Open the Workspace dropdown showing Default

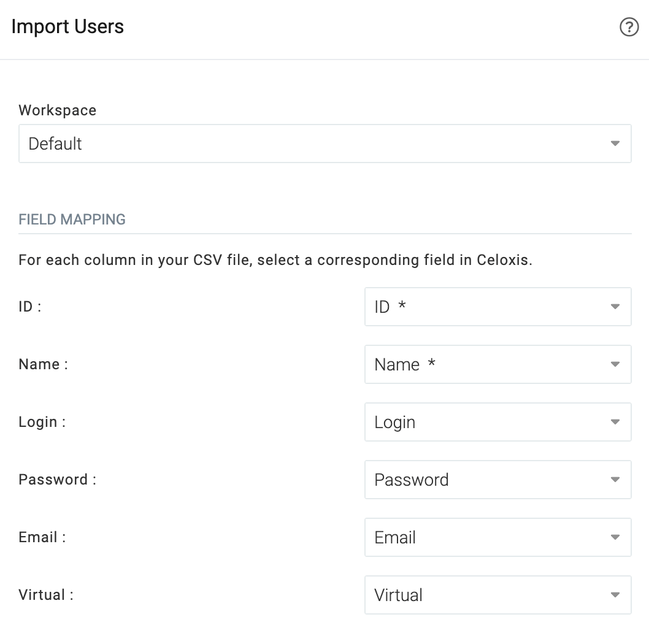(307, 144)
